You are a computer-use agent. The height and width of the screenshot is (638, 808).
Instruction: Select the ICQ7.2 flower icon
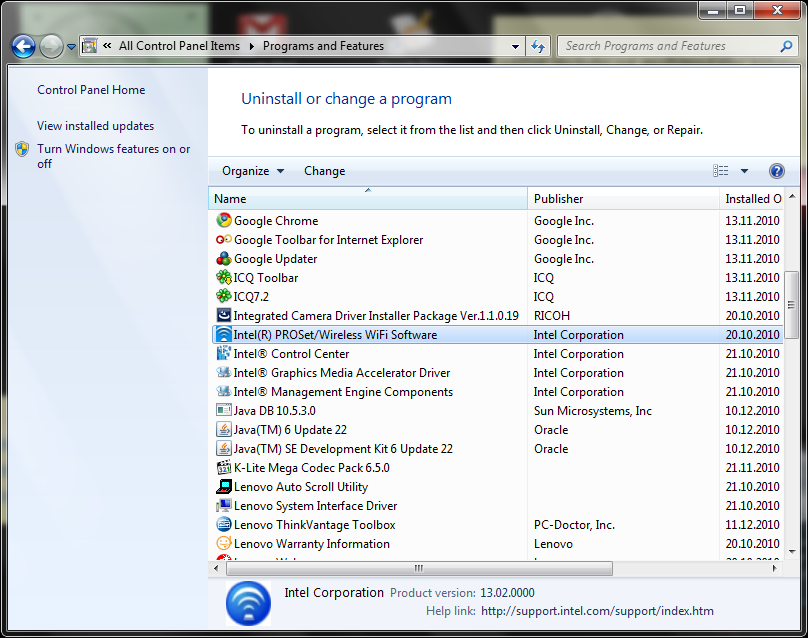click(224, 296)
